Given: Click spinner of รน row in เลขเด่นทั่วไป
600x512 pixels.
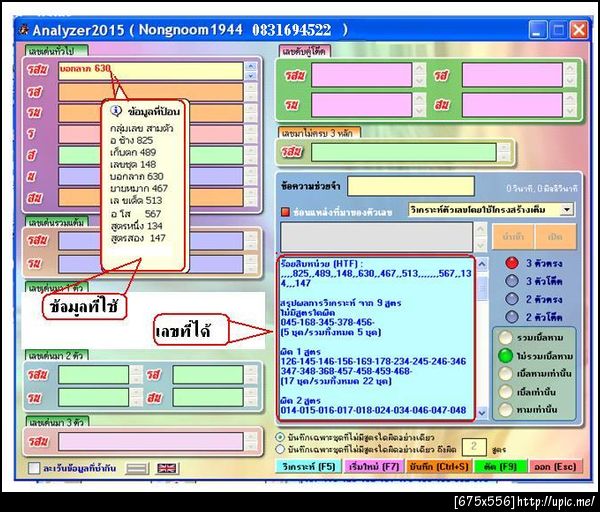Looking at the screenshot, I should pos(251,113).
